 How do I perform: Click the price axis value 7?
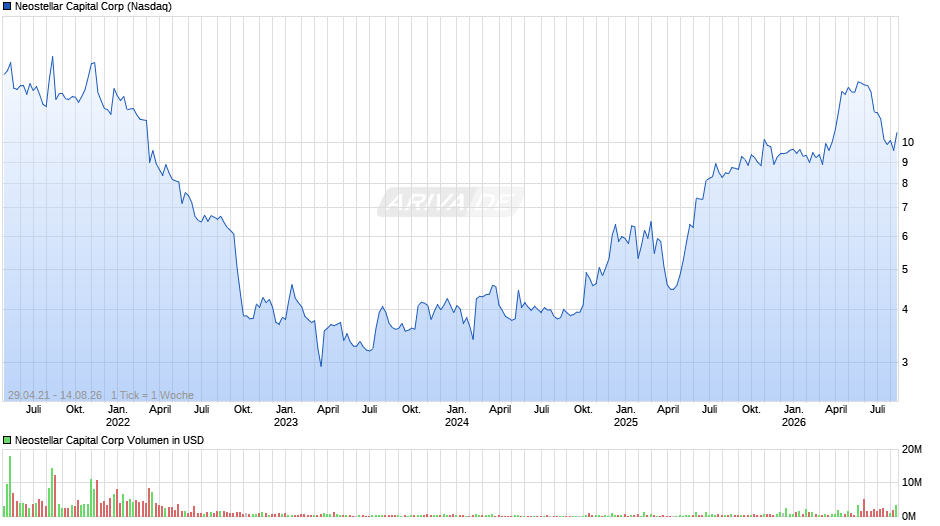click(x=905, y=207)
